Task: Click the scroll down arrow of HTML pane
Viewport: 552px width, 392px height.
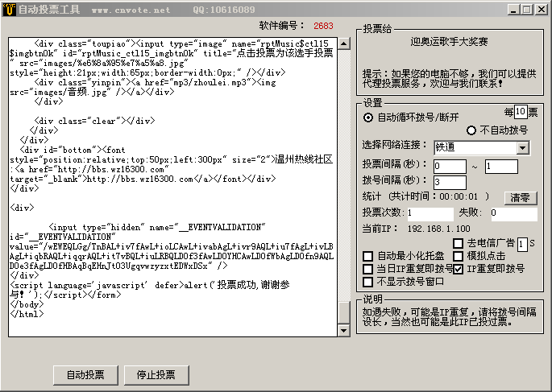Action: click(x=344, y=330)
